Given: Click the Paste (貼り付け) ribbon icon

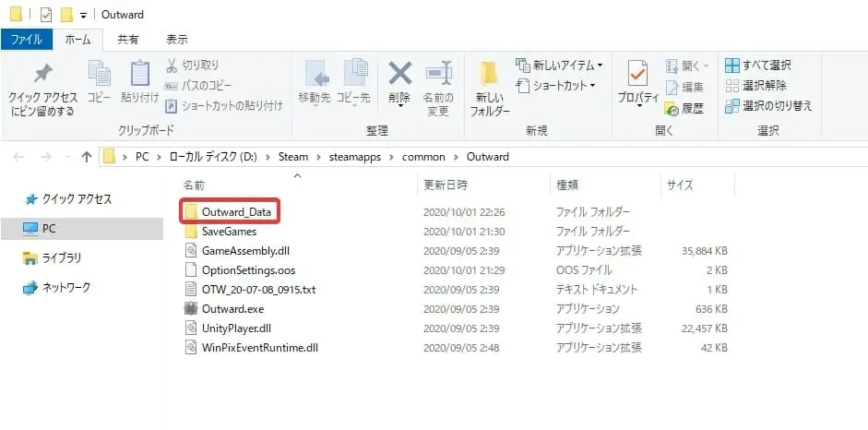Looking at the screenshot, I should pos(140,74).
